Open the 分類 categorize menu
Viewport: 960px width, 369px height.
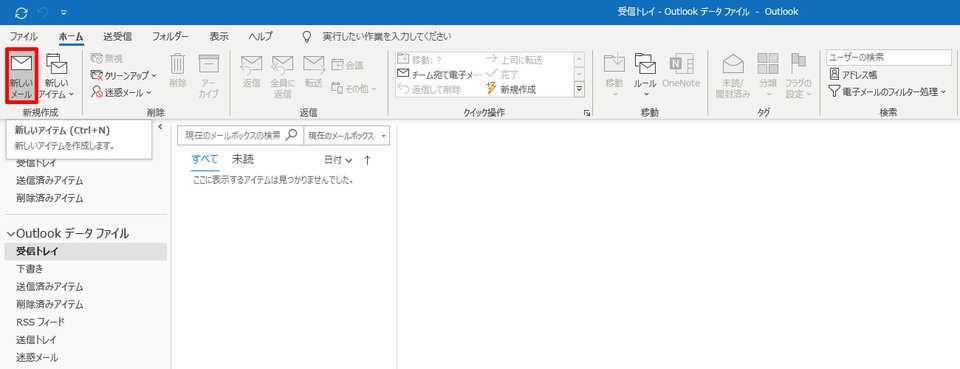tap(768, 76)
